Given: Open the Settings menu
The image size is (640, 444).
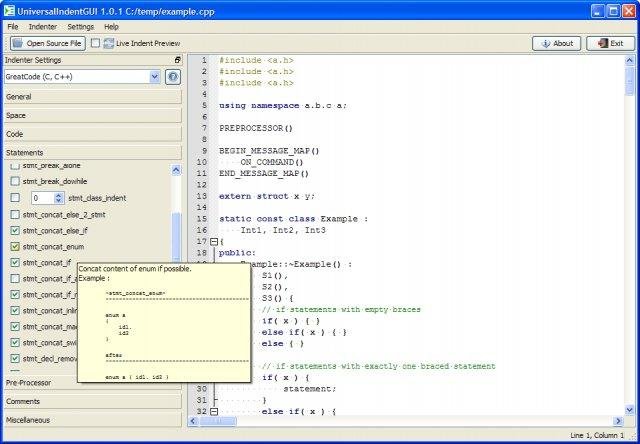Looking at the screenshot, I should pyautogui.click(x=81, y=26).
